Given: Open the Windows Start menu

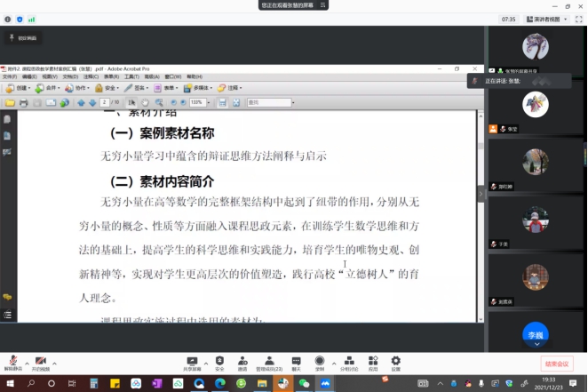Looking at the screenshot, I should coord(10,382).
